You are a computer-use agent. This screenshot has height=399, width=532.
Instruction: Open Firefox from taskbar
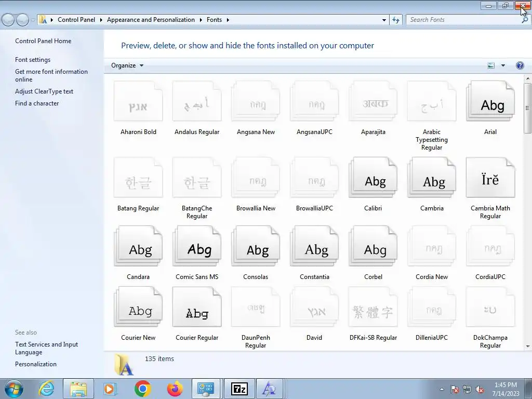coord(175,389)
